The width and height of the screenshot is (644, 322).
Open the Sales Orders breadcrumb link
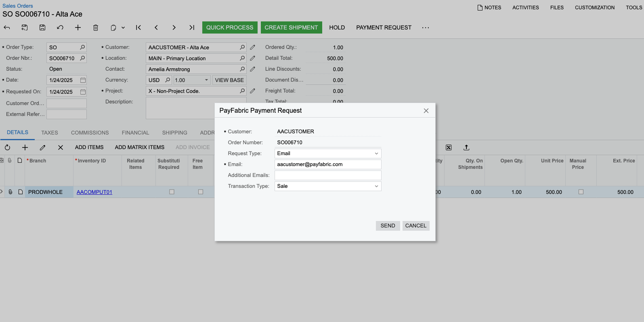(18, 6)
